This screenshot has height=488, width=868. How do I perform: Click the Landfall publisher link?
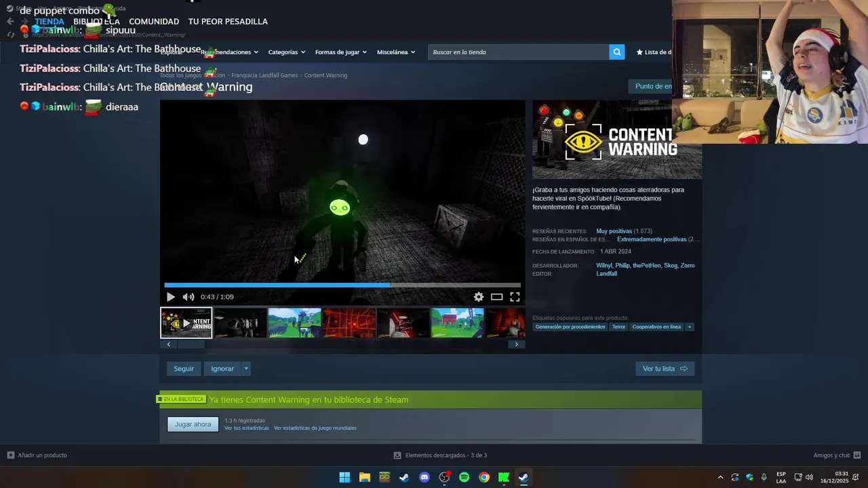pos(606,274)
